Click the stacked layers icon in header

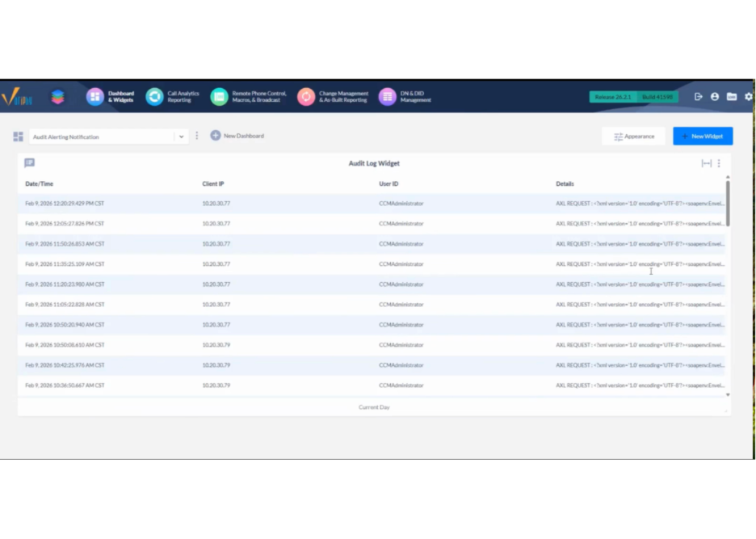click(57, 97)
